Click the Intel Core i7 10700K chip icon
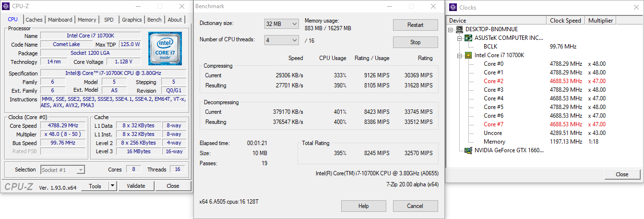Viewport: 644px width, 219px height. click(x=468, y=55)
